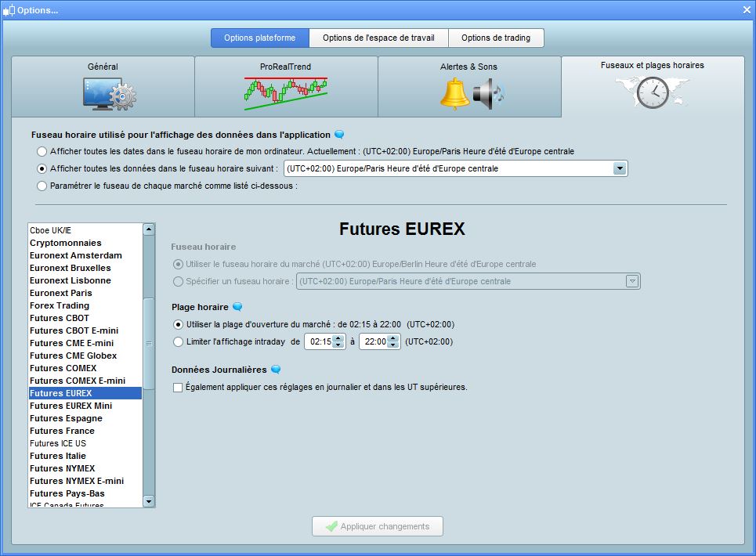The image size is (756, 556).
Task: Open the Général settings tab
Action: coord(103,87)
